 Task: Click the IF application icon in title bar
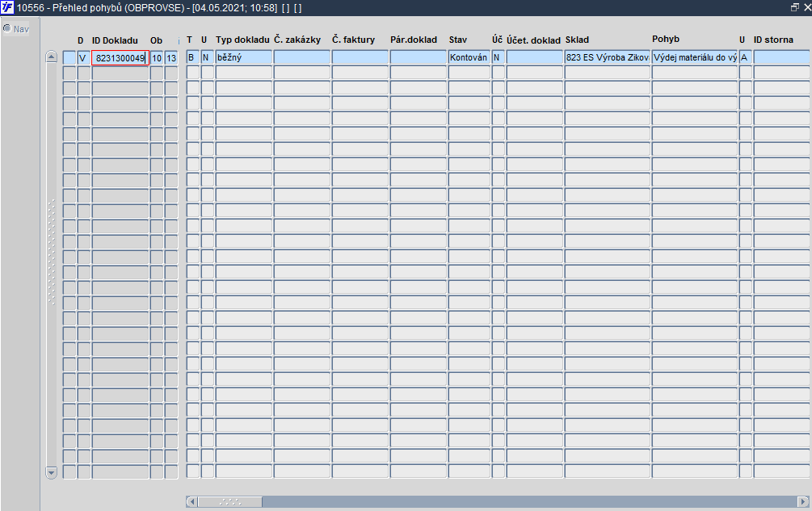[7, 8]
